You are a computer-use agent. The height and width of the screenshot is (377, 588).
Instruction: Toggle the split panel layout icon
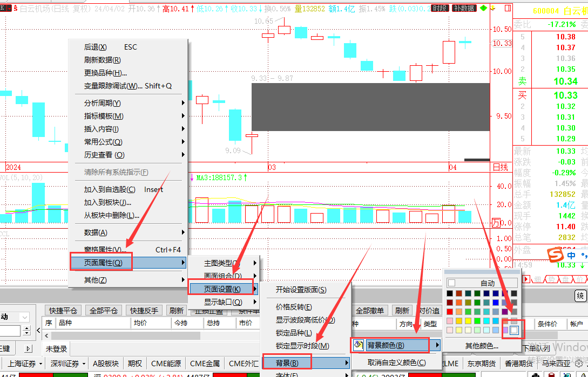[x=508, y=8]
